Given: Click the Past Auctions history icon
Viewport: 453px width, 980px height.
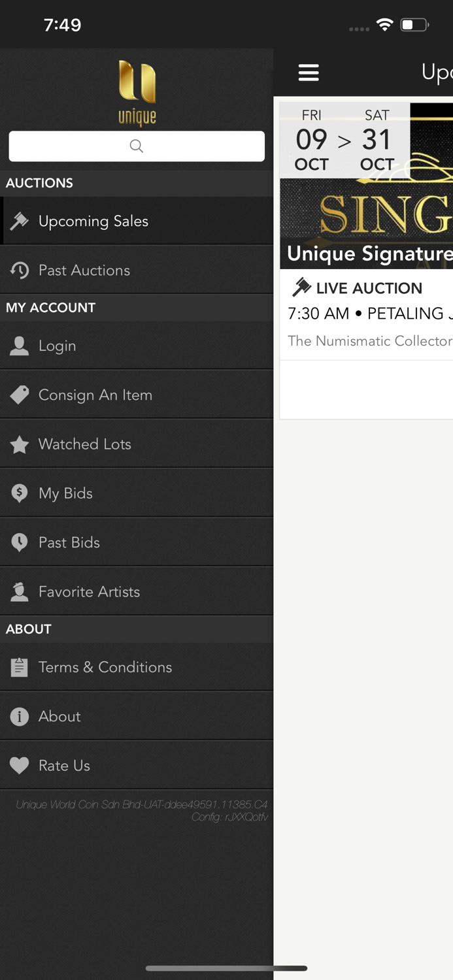Looking at the screenshot, I should tap(19, 269).
